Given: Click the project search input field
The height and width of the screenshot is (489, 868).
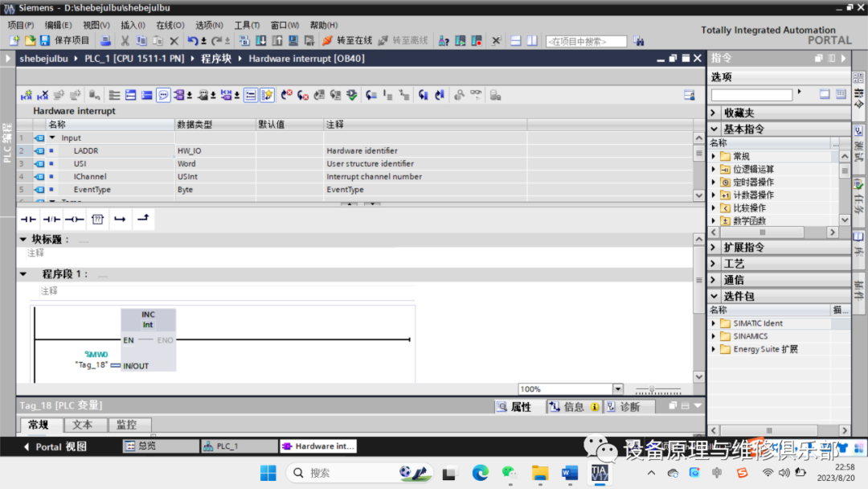Looking at the screenshot, I should pos(586,41).
